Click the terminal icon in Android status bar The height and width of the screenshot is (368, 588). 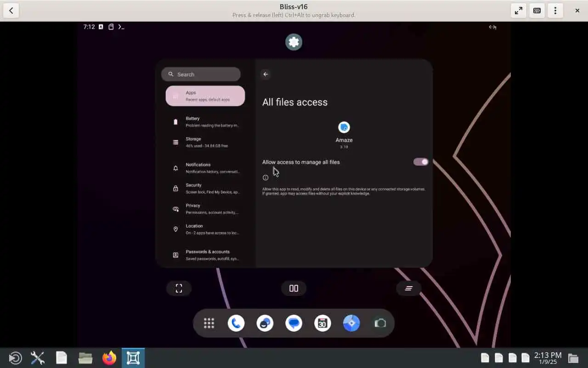point(121,27)
